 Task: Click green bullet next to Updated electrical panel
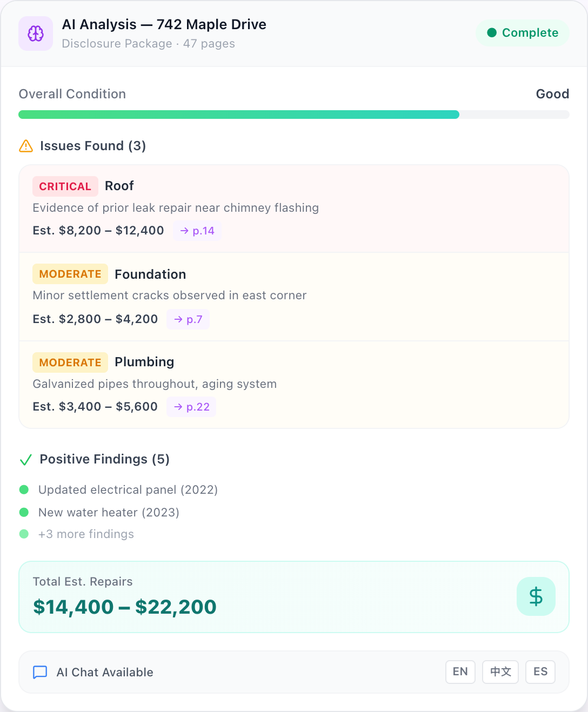pos(24,489)
